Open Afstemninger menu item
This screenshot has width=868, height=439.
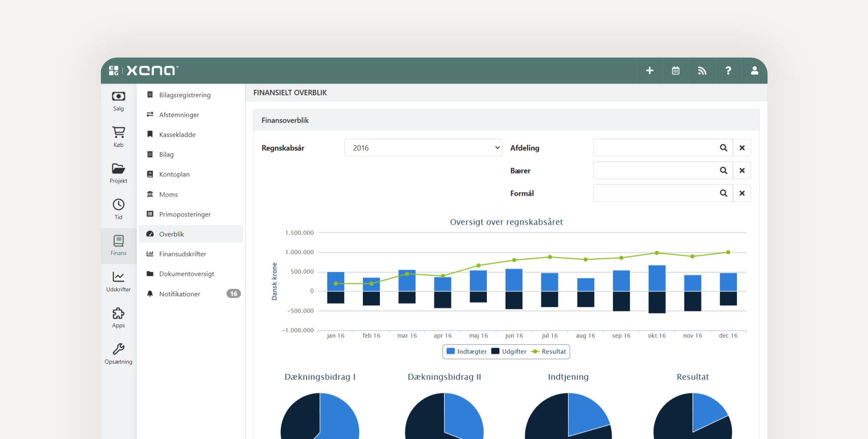point(191,115)
